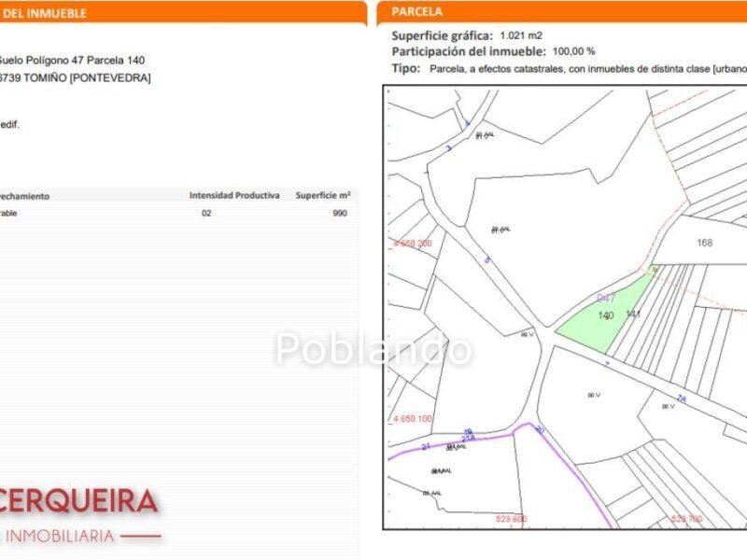Click the DEL INMUEBLE section header
Viewport: 747px width, 560px height.
tap(44, 13)
